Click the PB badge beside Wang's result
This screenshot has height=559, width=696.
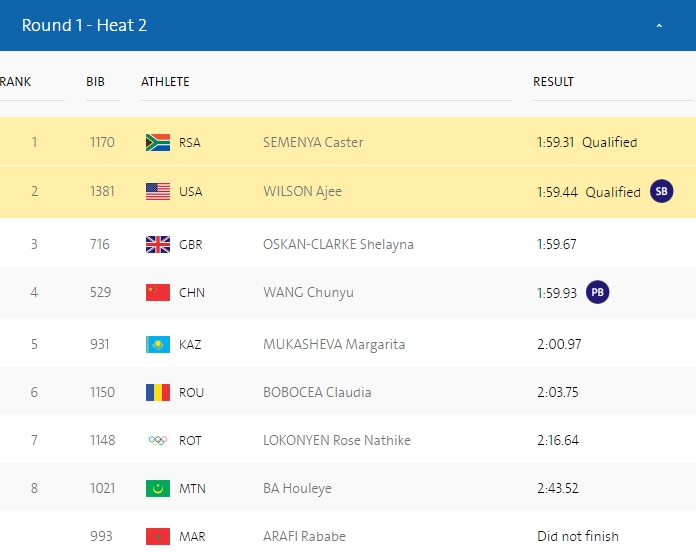pyautogui.click(x=597, y=293)
